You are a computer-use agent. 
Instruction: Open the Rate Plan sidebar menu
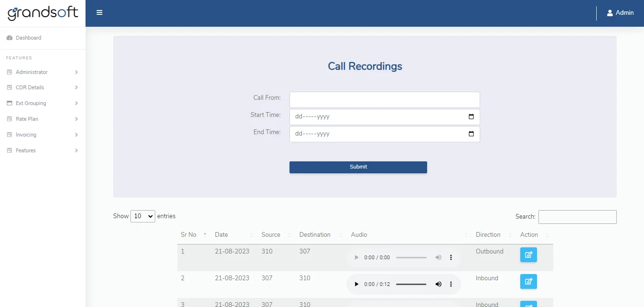[43, 119]
